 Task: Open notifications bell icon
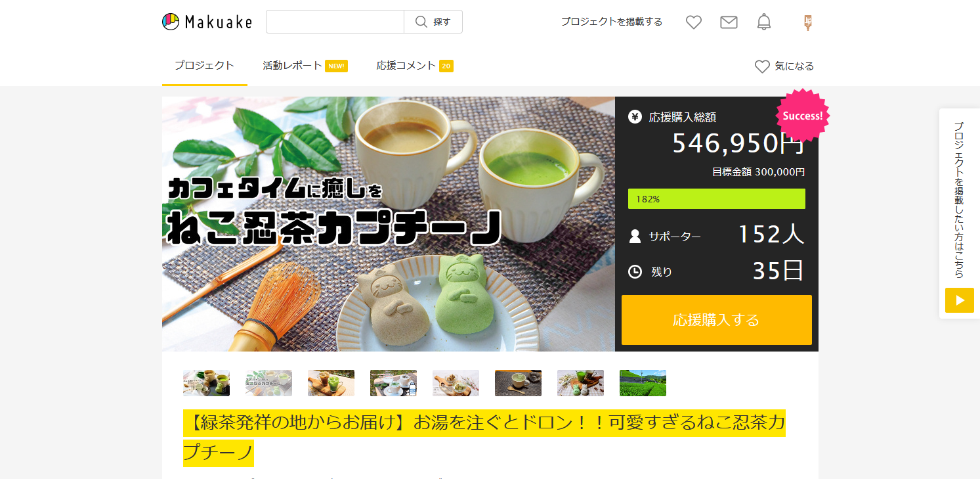point(764,22)
